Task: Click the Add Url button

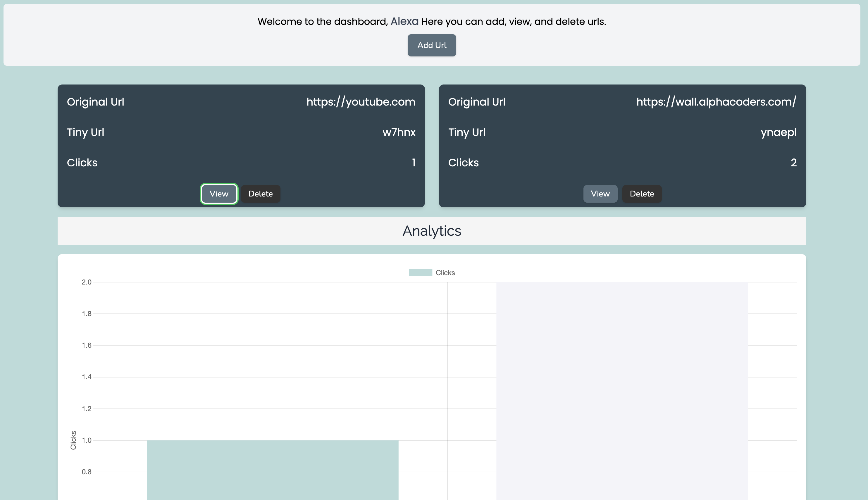Action: (x=432, y=45)
